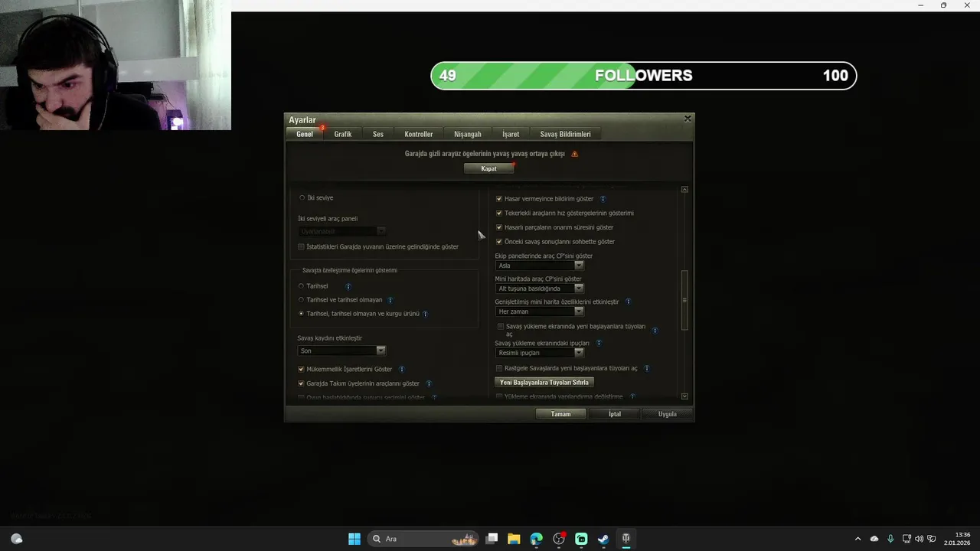The width and height of the screenshot is (980, 551).
Task: Go to the İşaret tab
Action: (511, 134)
